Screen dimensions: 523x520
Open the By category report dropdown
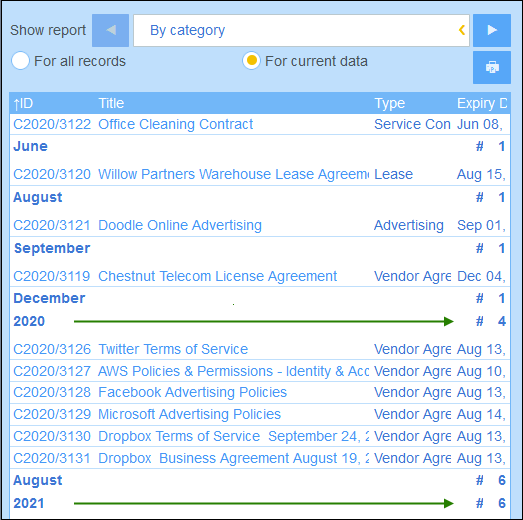pos(301,30)
